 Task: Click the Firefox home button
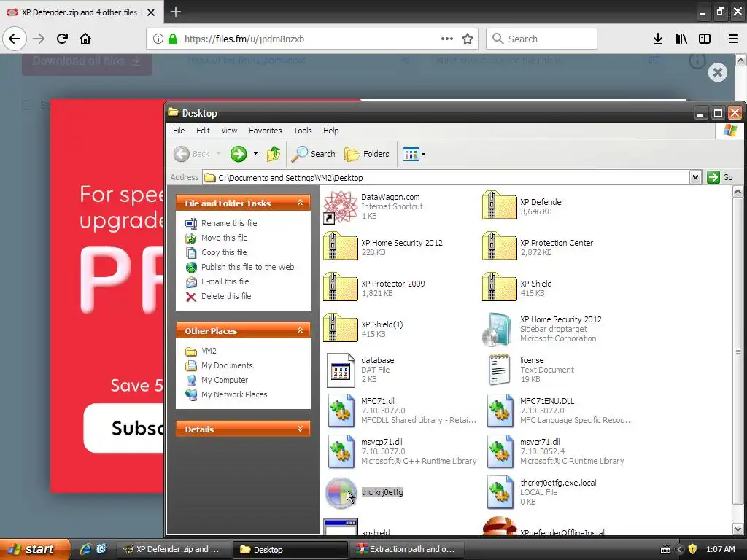[85, 39]
